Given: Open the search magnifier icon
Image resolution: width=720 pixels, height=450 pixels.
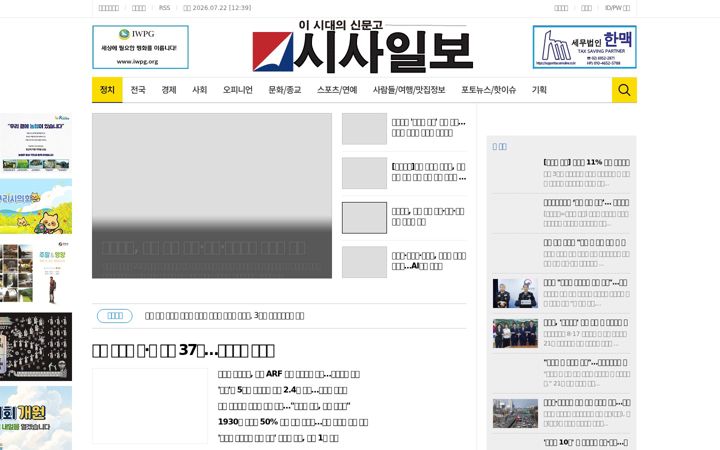Looking at the screenshot, I should click(x=624, y=90).
